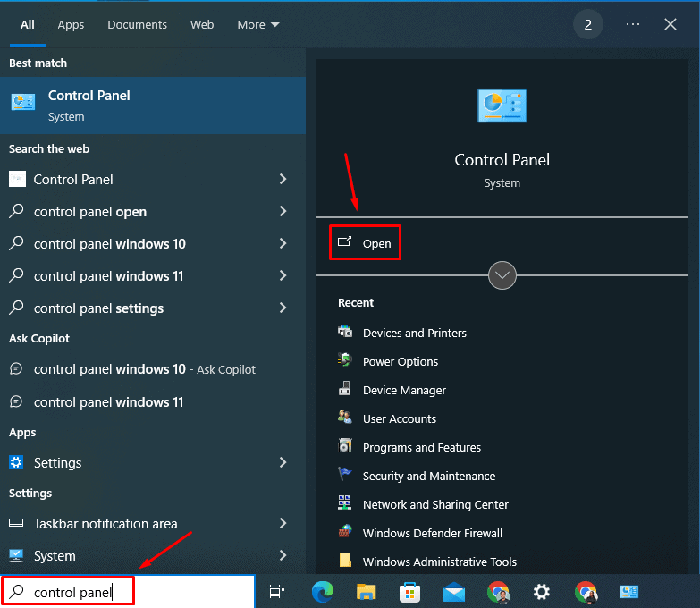Viewport: 700px width, 608px height.
Task: Click Open to launch Control Panel
Action: tap(366, 243)
